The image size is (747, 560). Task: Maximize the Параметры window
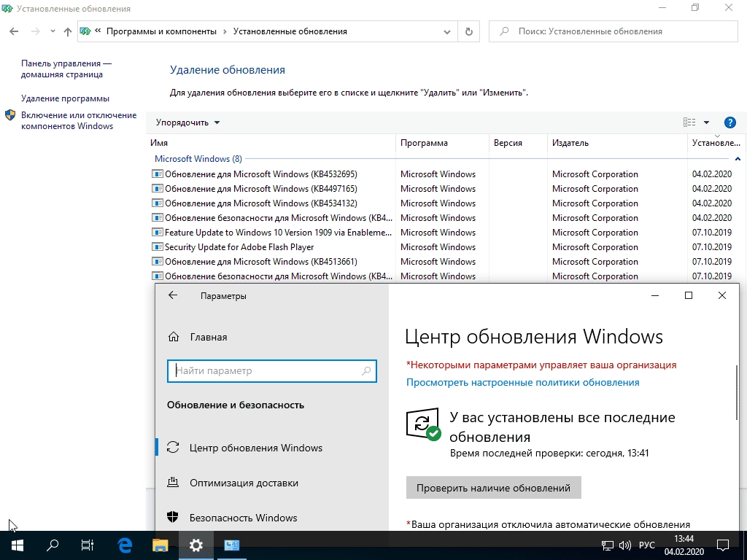689,296
